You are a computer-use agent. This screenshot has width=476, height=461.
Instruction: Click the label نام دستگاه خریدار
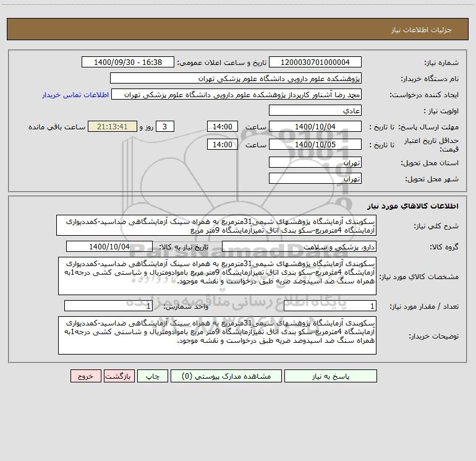pos(430,79)
